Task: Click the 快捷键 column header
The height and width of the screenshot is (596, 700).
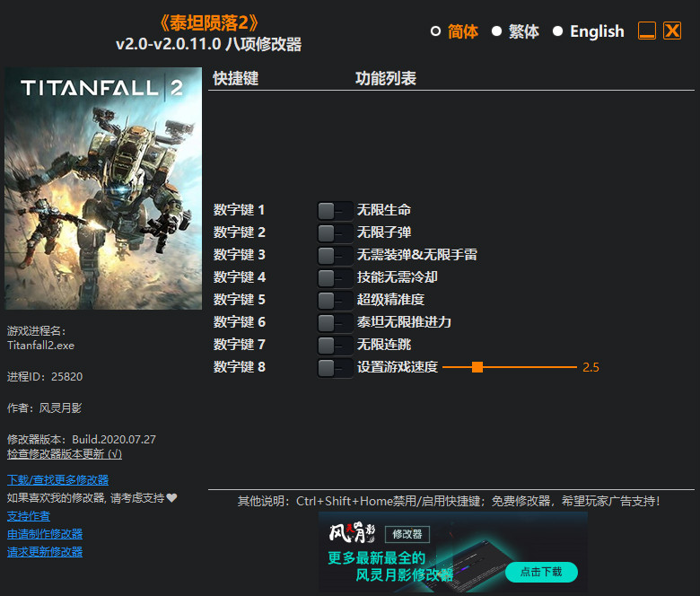Action: coord(236,79)
